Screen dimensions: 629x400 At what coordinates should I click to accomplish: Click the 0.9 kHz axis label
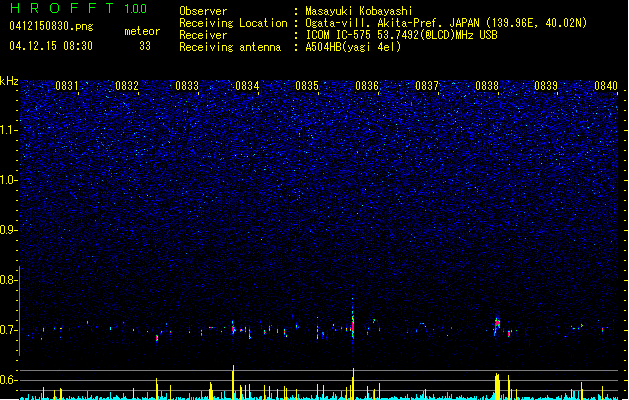click(x=9, y=230)
